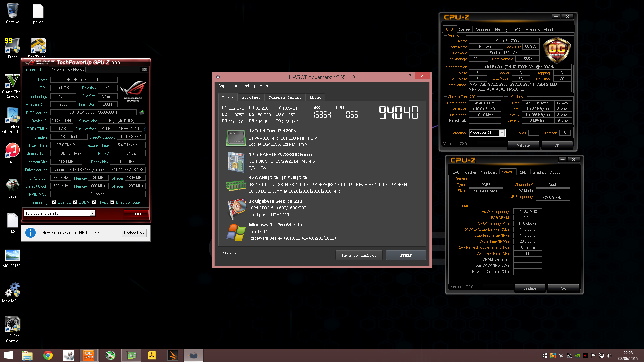Open Chrome from the taskbar
This screenshot has height=362, width=644.
coord(48,355)
